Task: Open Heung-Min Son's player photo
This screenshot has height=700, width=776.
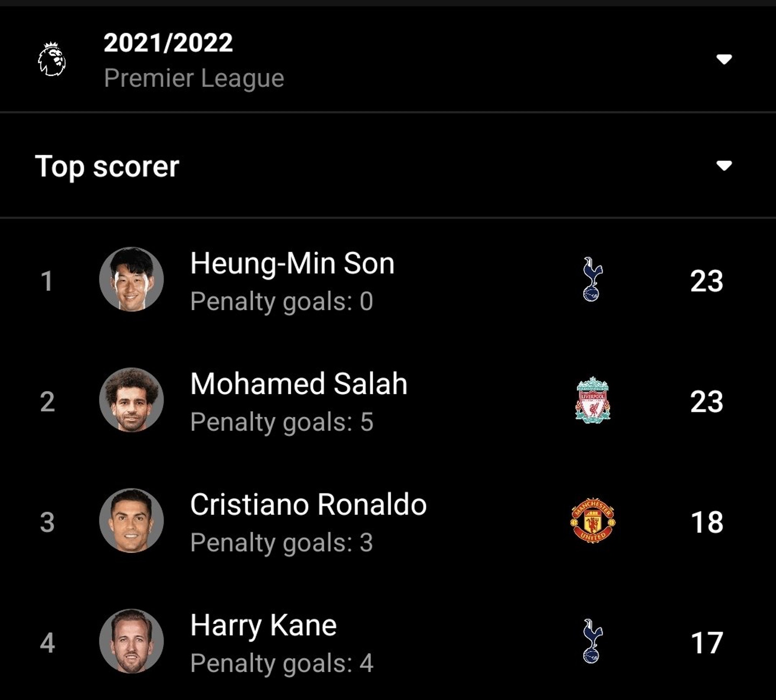Action: coord(131,279)
